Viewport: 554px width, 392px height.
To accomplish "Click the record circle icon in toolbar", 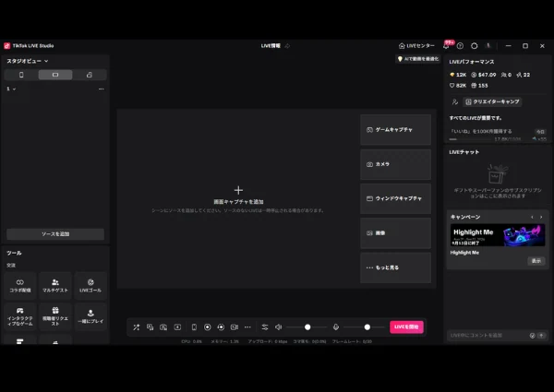I will pyautogui.click(x=208, y=327).
